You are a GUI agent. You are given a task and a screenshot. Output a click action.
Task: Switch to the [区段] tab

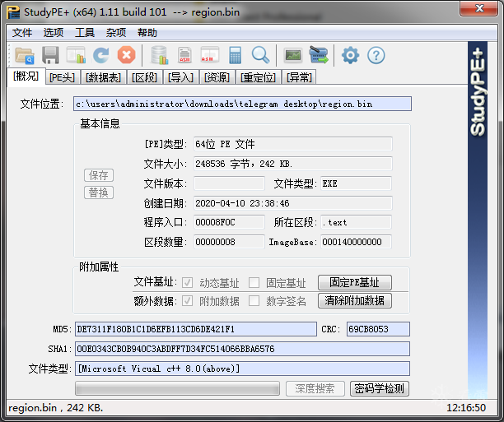(144, 77)
